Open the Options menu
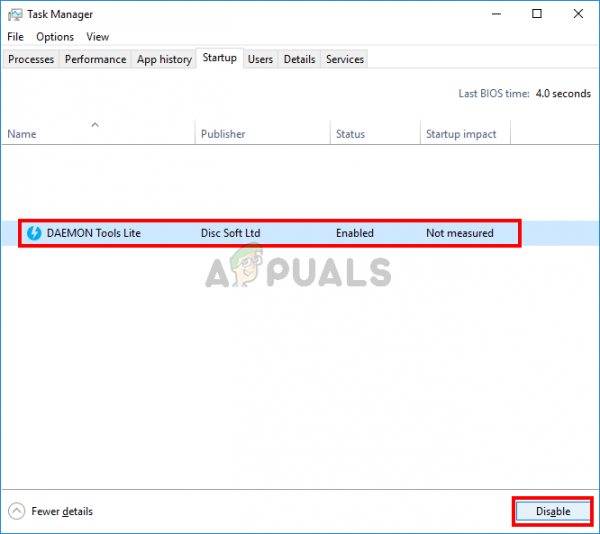The height and width of the screenshot is (534, 600). point(55,37)
